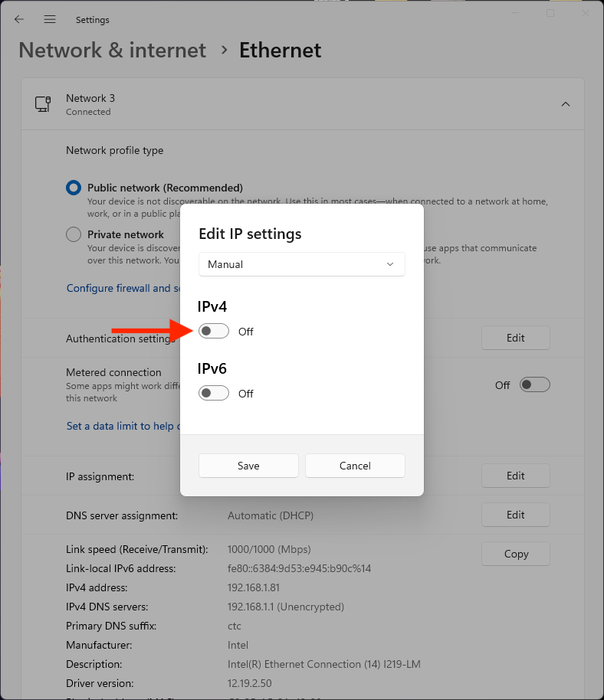Copy the network properties
The image size is (604, 700).
point(515,554)
